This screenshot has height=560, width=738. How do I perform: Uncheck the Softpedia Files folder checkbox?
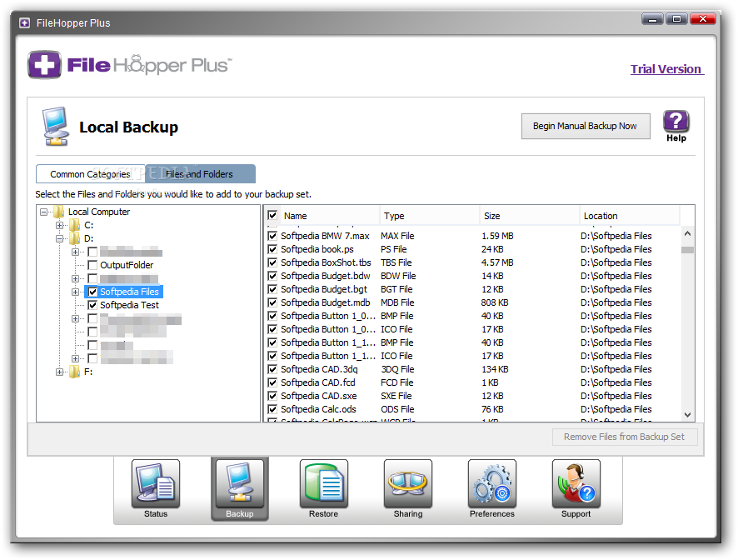pos(92,292)
